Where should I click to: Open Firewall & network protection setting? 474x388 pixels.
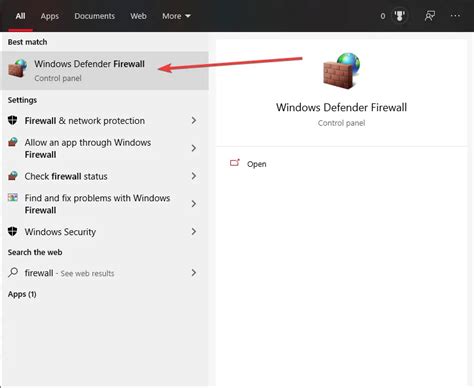pos(105,120)
